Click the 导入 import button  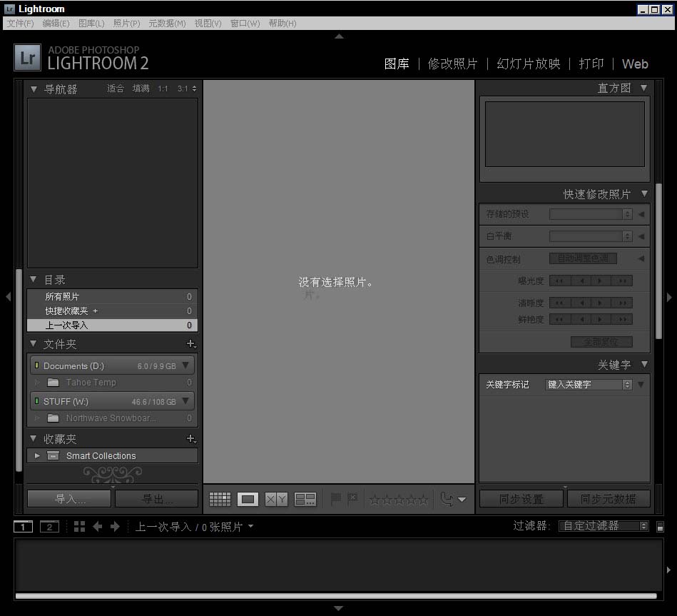(69, 498)
